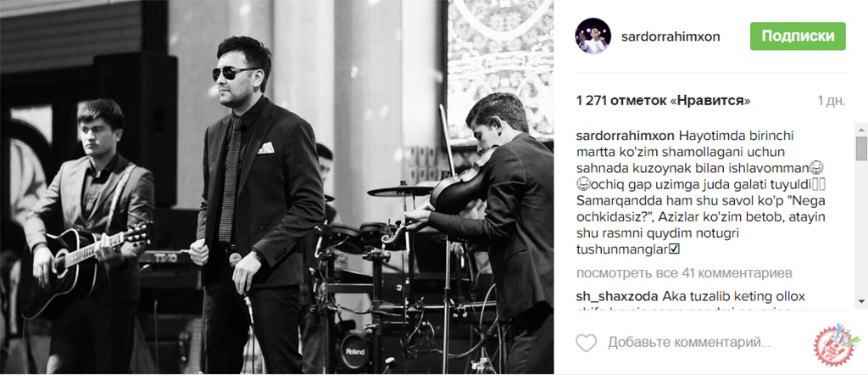The height and width of the screenshot is (375, 868).
Task: Focus the Добавьте комментарий input field
Action: [x=689, y=343]
